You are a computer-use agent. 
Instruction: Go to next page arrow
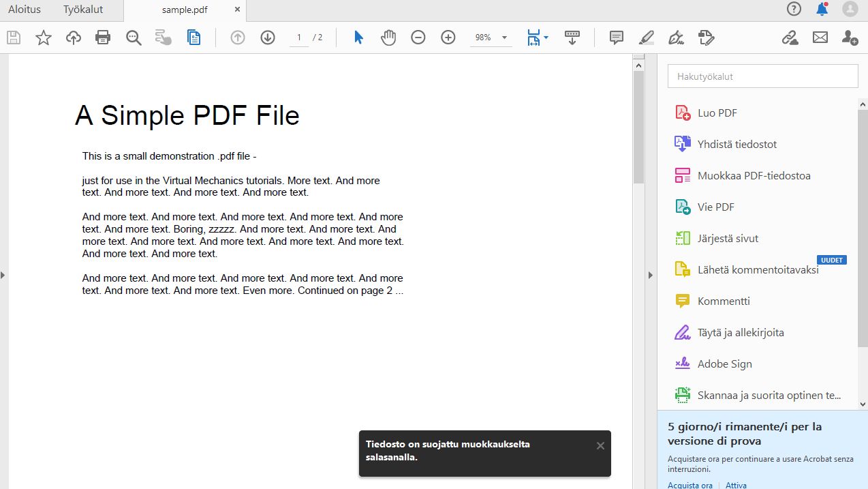click(268, 38)
